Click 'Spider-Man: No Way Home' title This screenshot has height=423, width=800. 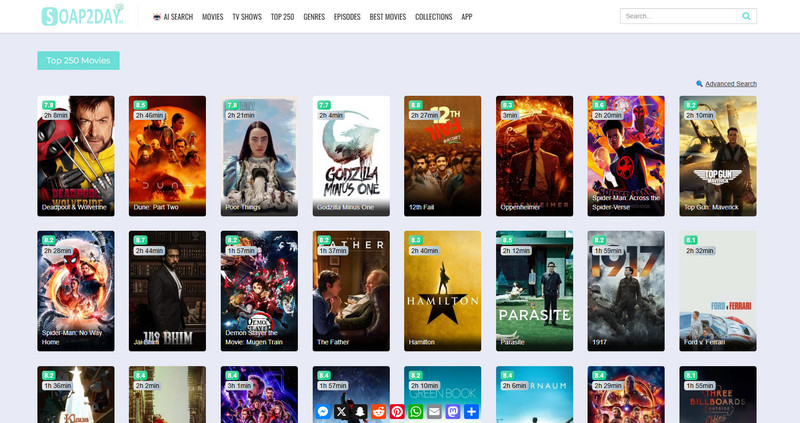(72, 337)
